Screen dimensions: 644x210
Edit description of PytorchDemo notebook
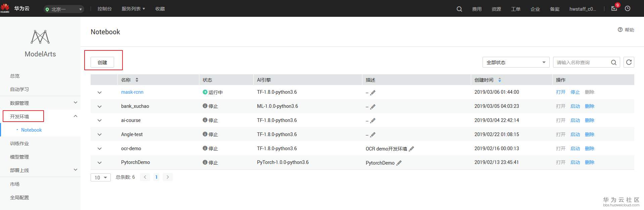[x=399, y=163]
